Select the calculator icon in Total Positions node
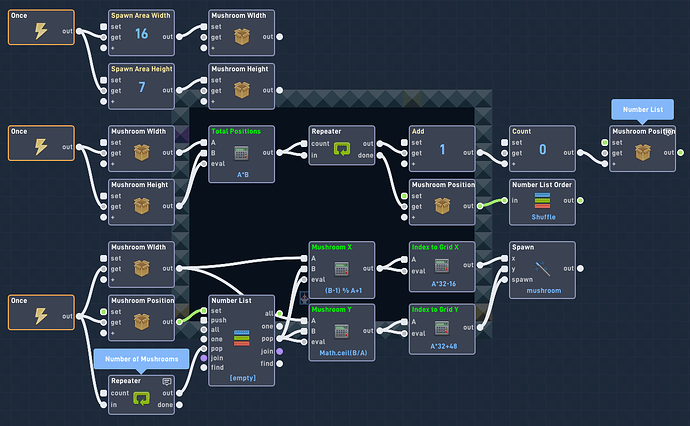 [241, 153]
